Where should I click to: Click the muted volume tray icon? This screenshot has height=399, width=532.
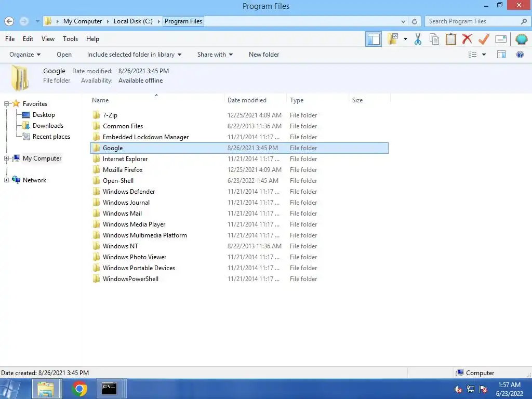458,389
